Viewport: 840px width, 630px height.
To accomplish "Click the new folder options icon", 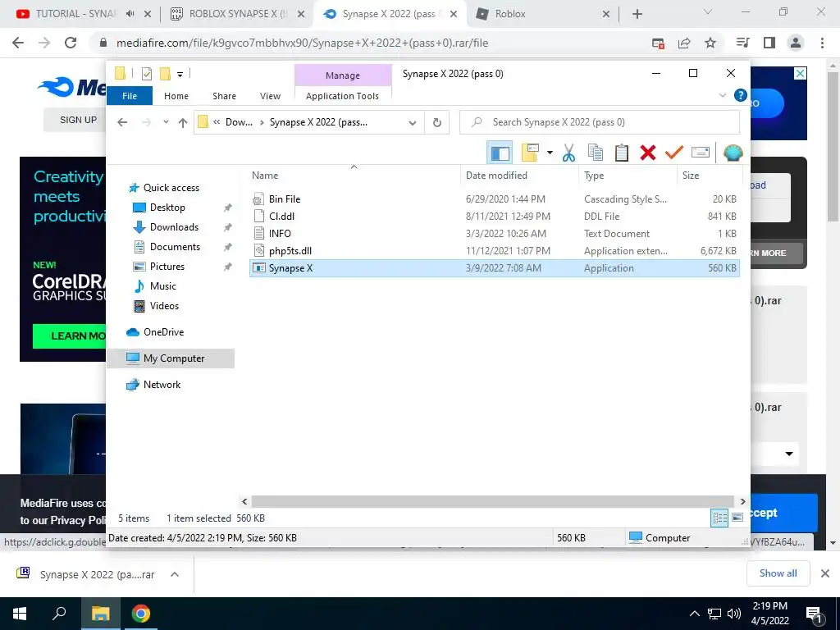I will click(x=530, y=153).
